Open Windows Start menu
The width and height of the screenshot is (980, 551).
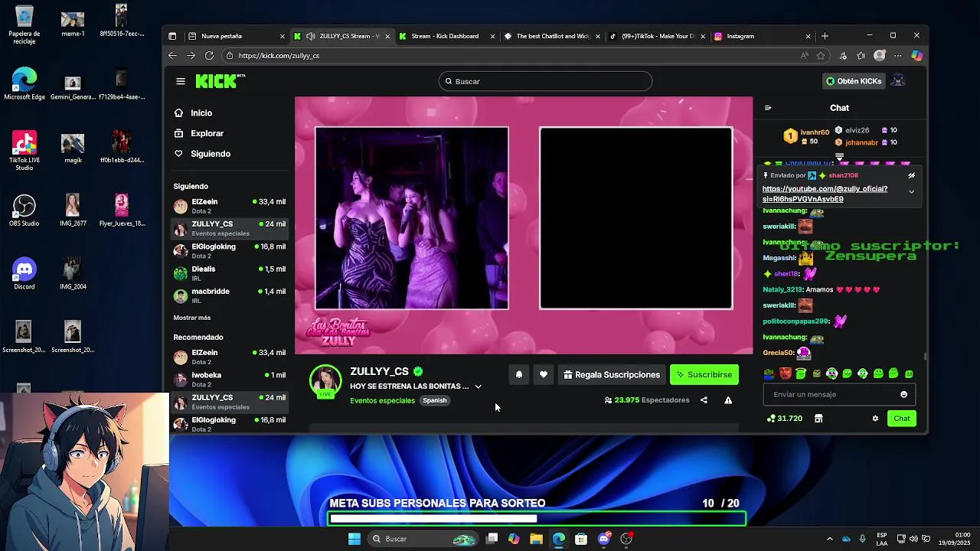point(354,539)
